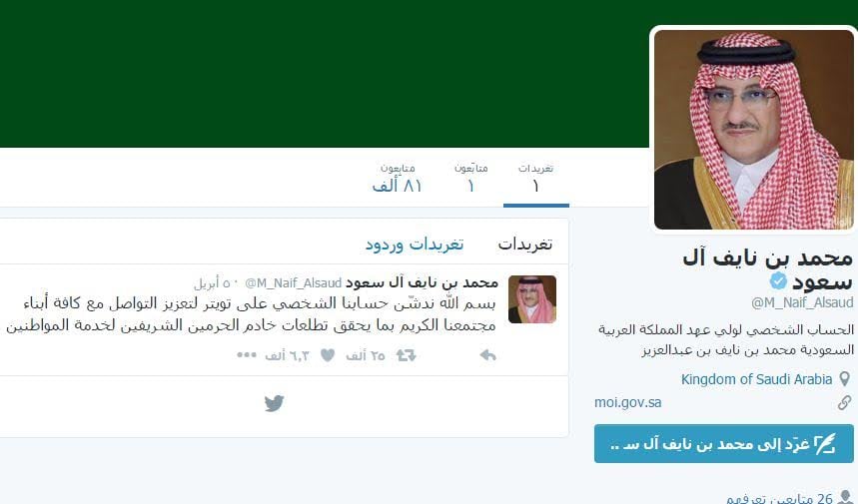Like the tweet with the heart icon
The height and width of the screenshot is (504, 858).
tap(328, 356)
